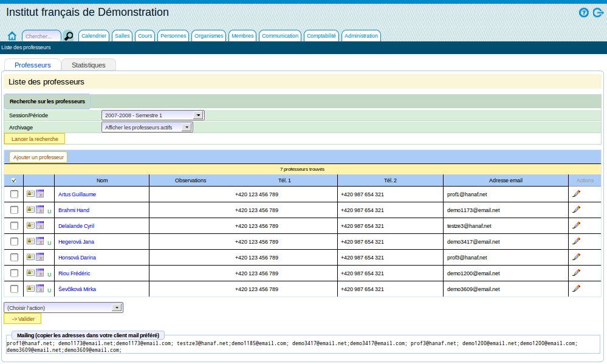Open the Ševčíková Mirka profile link
Viewport: 607px width, 364px height.
tap(77, 289)
